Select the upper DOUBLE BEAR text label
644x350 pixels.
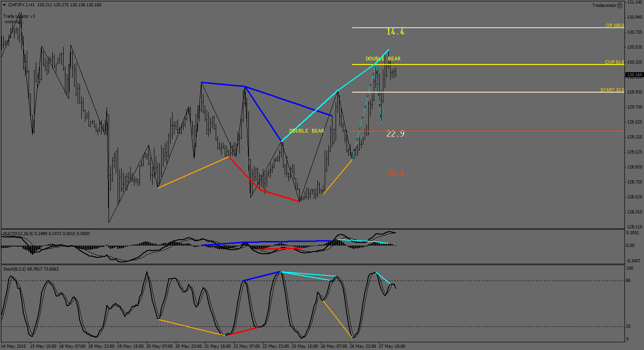(383, 59)
